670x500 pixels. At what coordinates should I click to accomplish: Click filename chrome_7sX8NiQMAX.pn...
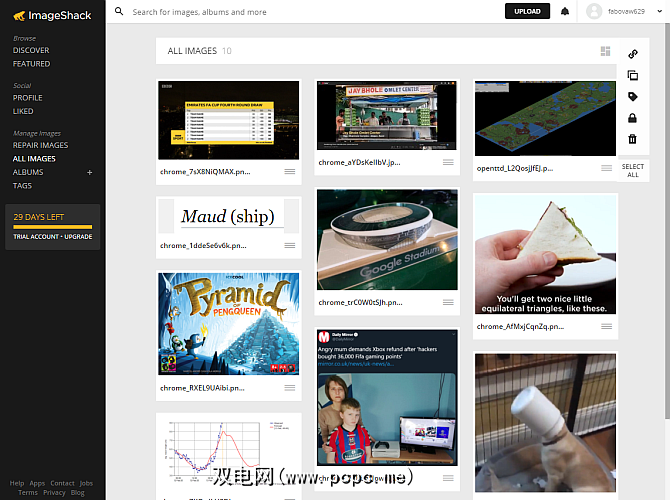(205, 172)
